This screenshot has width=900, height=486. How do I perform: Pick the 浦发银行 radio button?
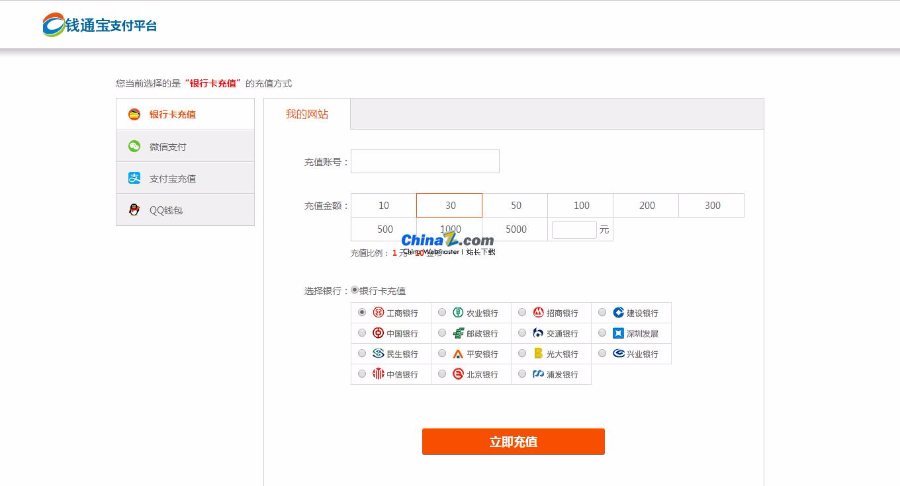tap(522, 374)
